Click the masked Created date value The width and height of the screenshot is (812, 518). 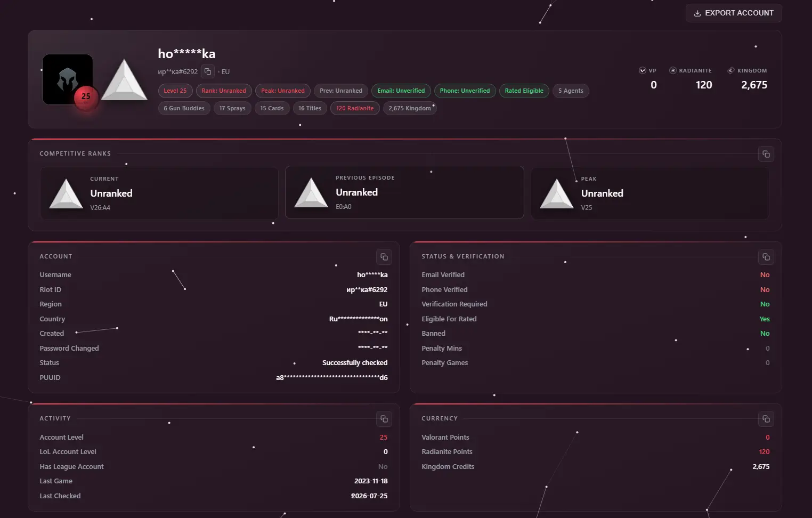click(x=373, y=334)
